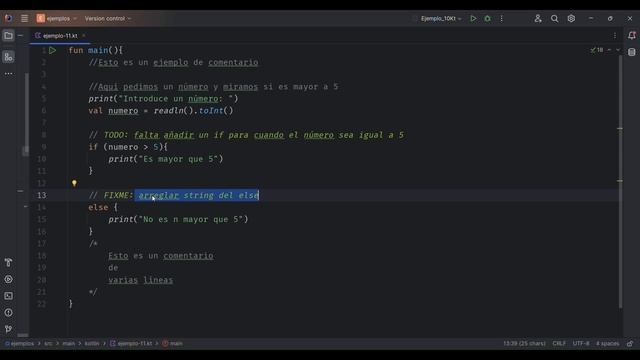
Task: Change UTF-8 file encoding
Action: coord(581,344)
